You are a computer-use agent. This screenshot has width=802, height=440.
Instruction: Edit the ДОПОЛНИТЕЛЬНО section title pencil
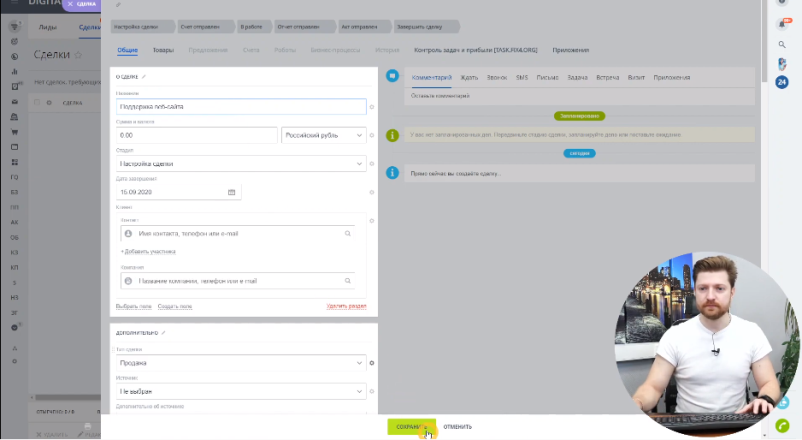point(164,333)
